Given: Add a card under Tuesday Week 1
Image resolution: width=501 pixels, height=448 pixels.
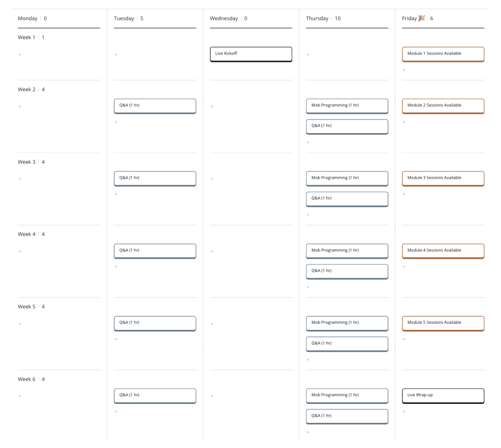Looking at the screenshot, I should [x=116, y=54].
